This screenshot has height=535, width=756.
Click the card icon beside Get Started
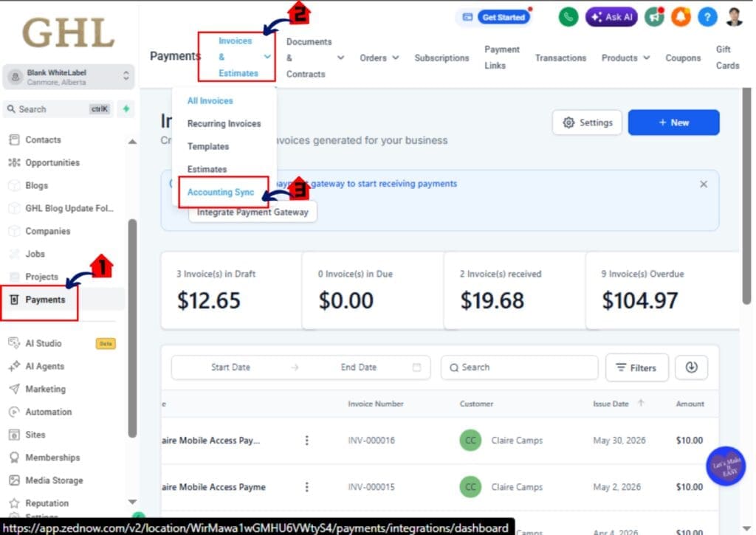(467, 18)
